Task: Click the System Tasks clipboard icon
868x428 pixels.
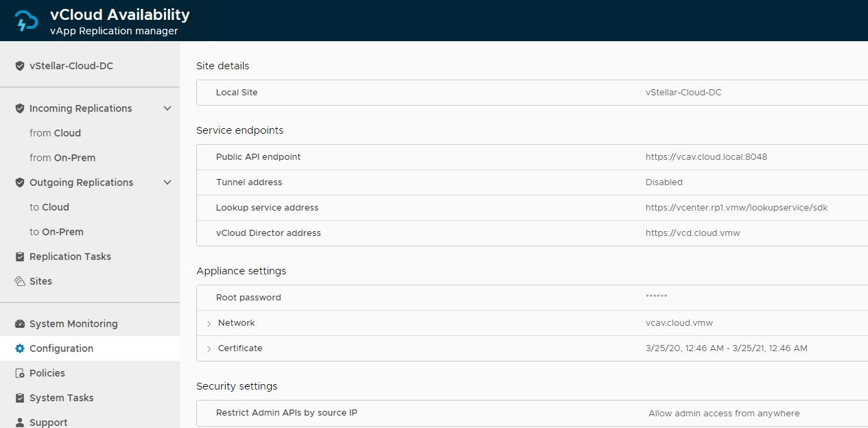Action: 20,398
